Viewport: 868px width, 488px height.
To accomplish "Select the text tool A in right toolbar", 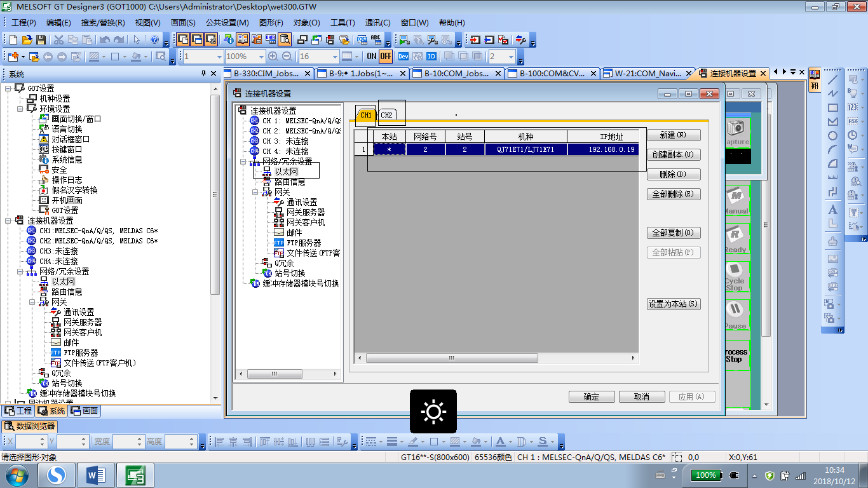I will point(832,210).
